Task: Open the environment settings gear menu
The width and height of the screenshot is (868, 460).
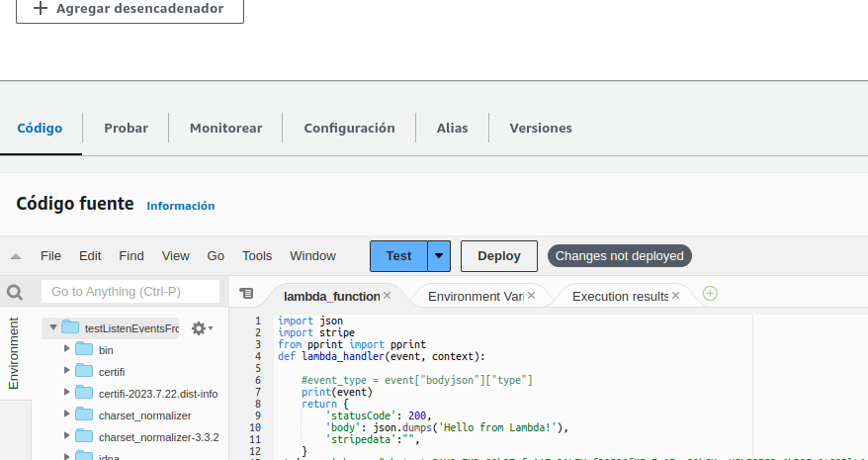Action: point(202,328)
